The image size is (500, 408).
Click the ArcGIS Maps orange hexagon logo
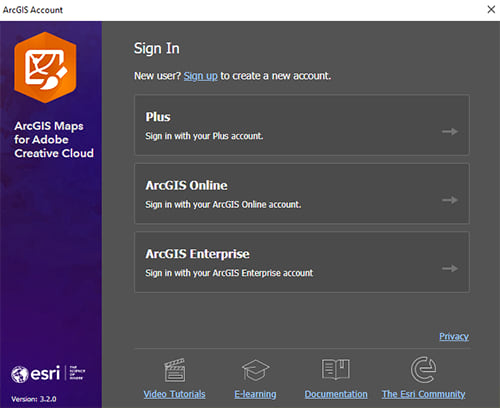45,67
